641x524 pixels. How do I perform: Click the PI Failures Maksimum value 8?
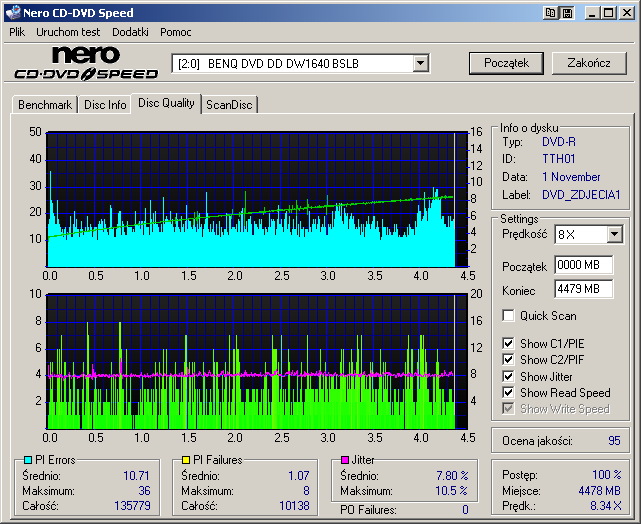coord(306,490)
